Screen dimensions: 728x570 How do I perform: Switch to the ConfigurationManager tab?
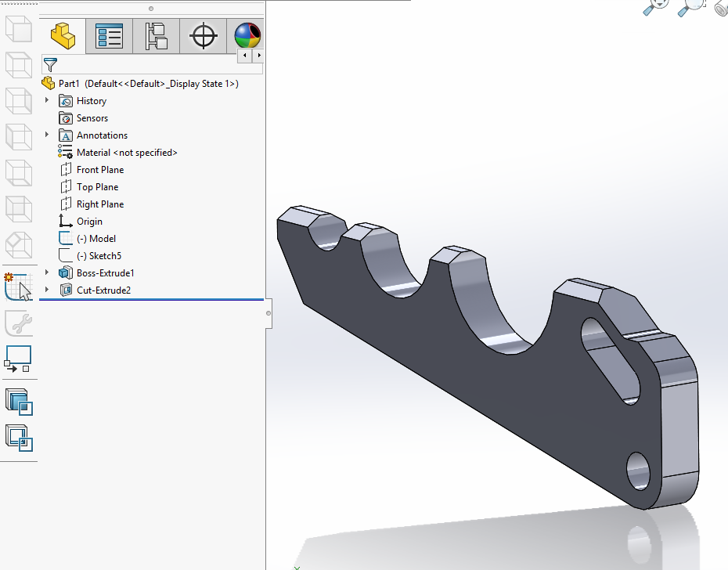click(x=156, y=36)
